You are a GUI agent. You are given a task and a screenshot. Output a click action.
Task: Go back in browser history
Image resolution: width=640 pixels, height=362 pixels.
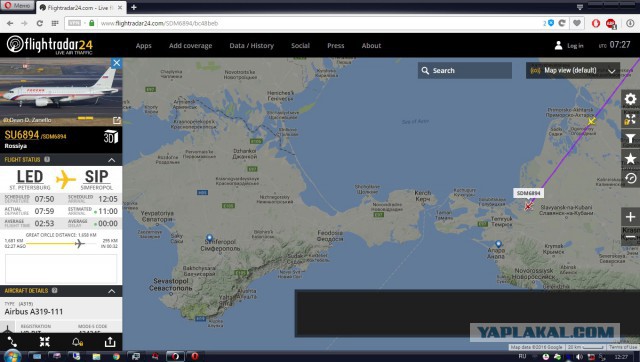pyautogui.click(x=10, y=23)
